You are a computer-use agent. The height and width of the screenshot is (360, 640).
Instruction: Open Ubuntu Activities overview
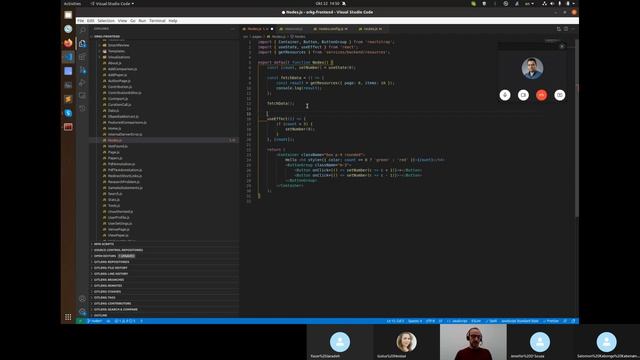72,4
